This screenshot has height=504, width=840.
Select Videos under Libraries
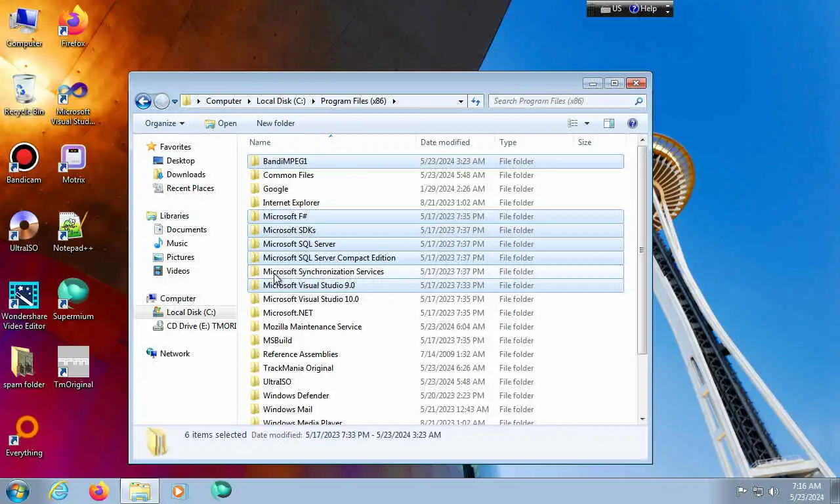pos(178,271)
